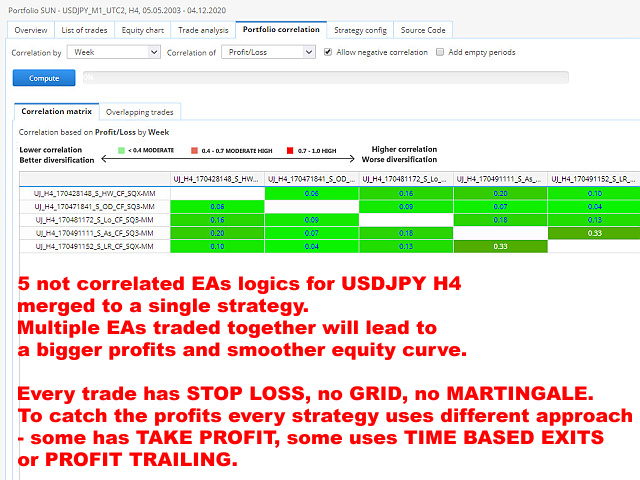Switch to List of trades tab

[x=86, y=30]
